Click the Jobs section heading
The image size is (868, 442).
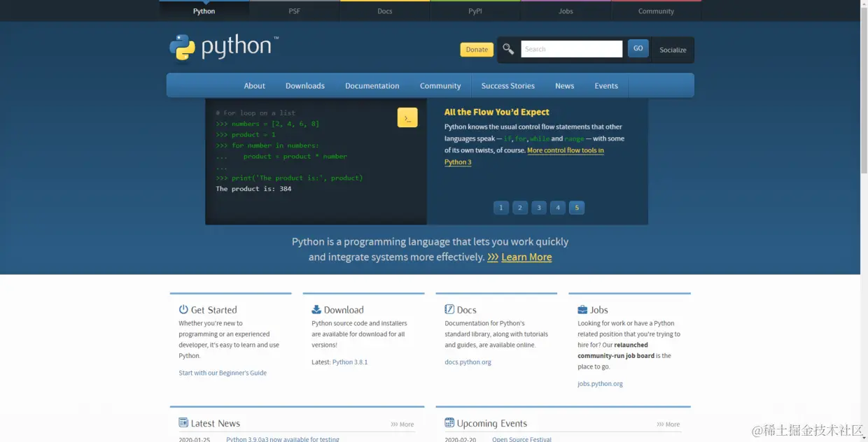coord(598,310)
